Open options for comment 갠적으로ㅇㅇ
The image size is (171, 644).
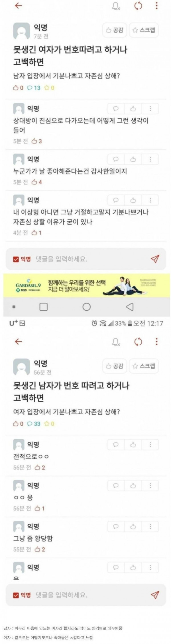point(150,444)
